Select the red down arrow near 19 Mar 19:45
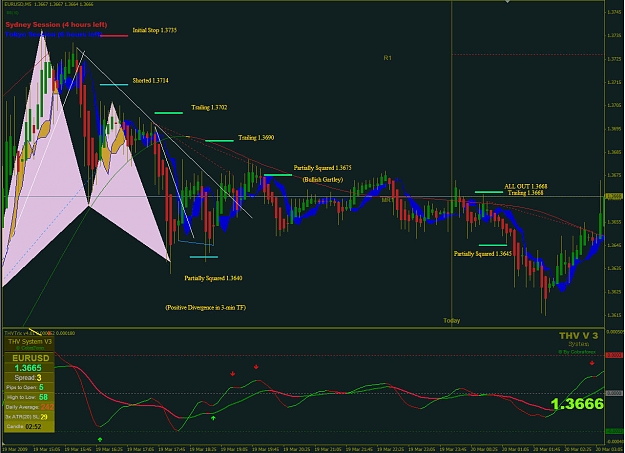Viewport: 625px width, 453px height. [x=256, y=367]
